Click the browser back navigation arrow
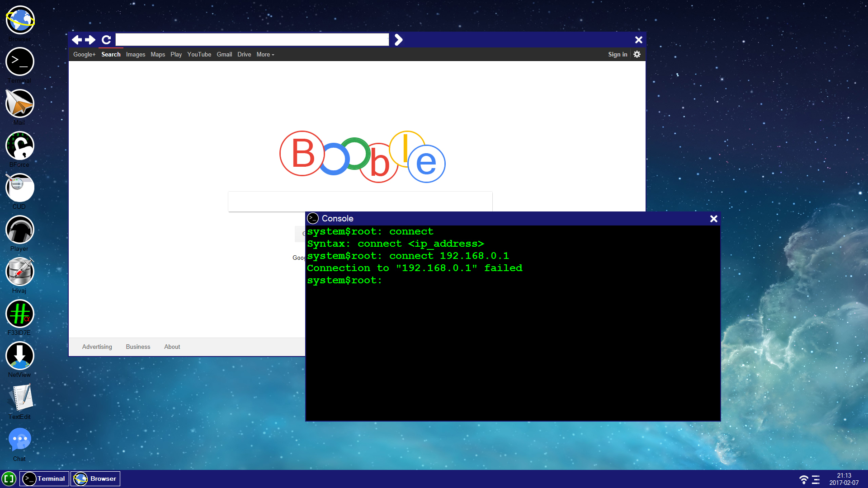868x488 pixels. coord(76,39)
